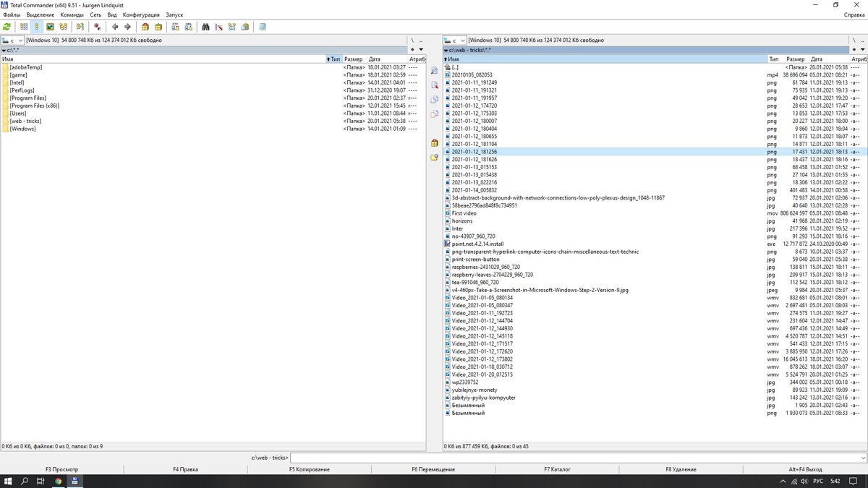This screenshot has width=868, height=488.
Task: Click the Unpack files gift box icon
Action: [158, 27]
